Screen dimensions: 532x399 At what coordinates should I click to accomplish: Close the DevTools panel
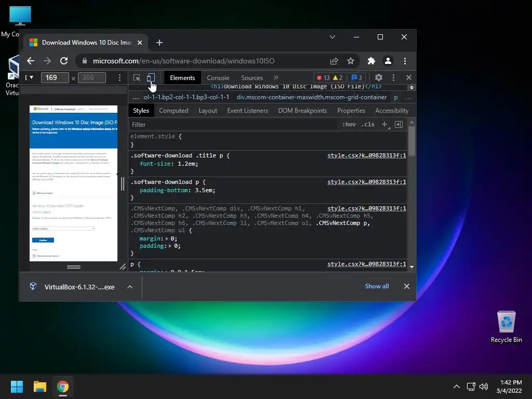click(409, 78)
